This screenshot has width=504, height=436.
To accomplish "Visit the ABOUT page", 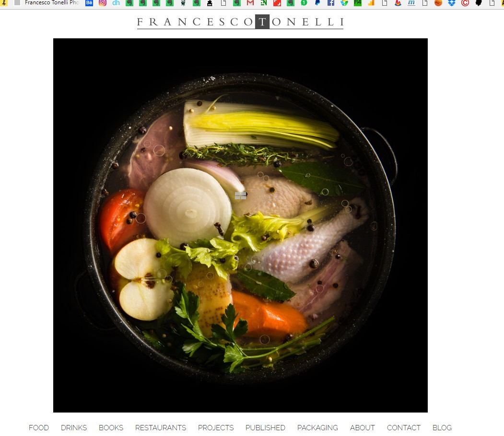I will pyautogui.click(x=363, y=428).
